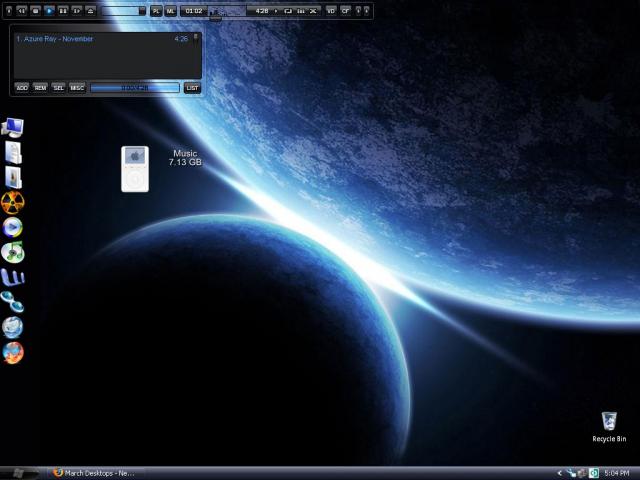Image resolution: width=640 pixels, height=480 pixels.
Task: Open the SEL menu in playlist
Action: coord(58,88)
